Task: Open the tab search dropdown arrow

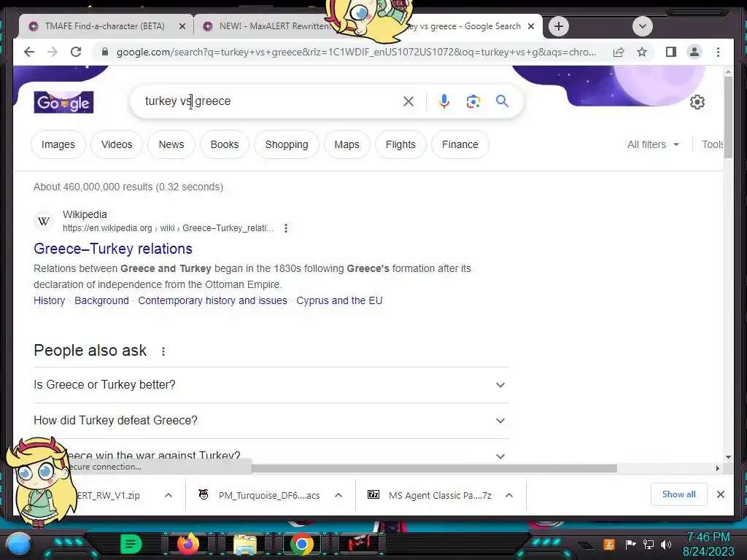Action: click(x=642, y=26)
